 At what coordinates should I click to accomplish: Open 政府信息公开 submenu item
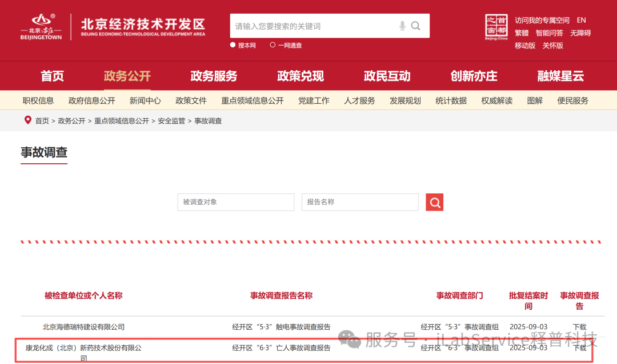[91, 101]
